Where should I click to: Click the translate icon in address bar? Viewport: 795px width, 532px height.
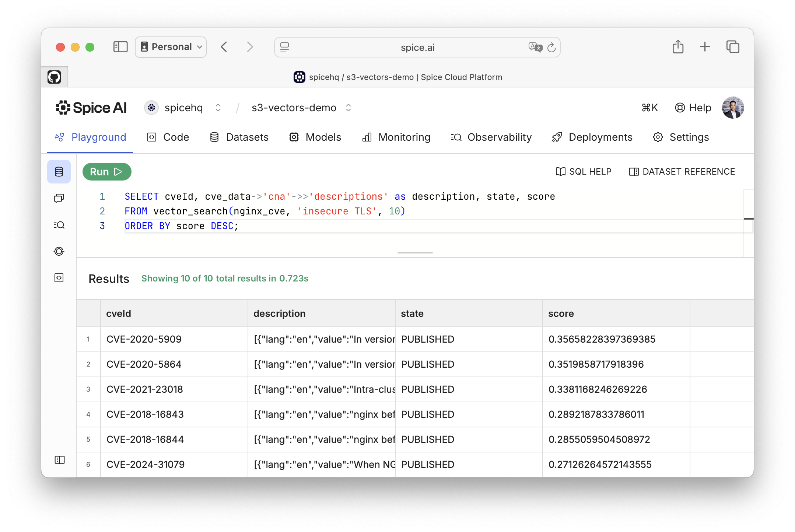(x=535, y=48)
